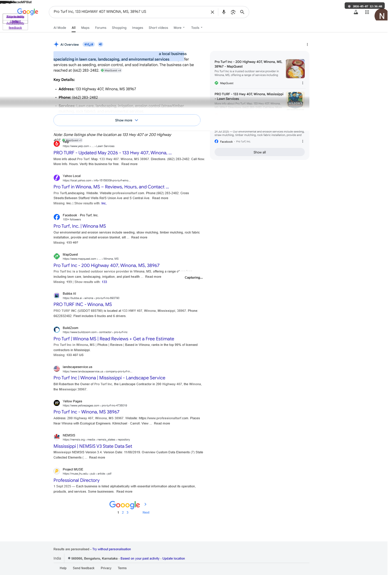Click the Bubba AI favicon
The width and height of the screenshot is (392, 575).
57,296
